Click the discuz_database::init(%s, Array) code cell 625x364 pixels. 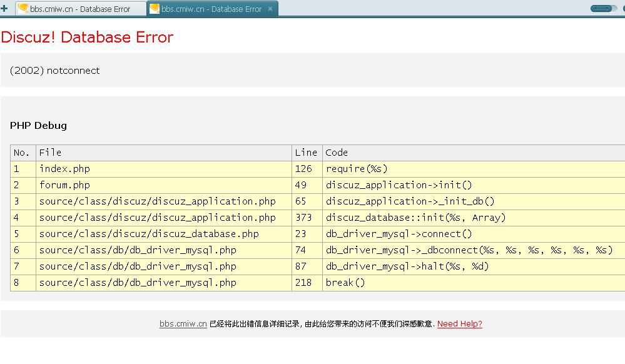coord(474,218)
